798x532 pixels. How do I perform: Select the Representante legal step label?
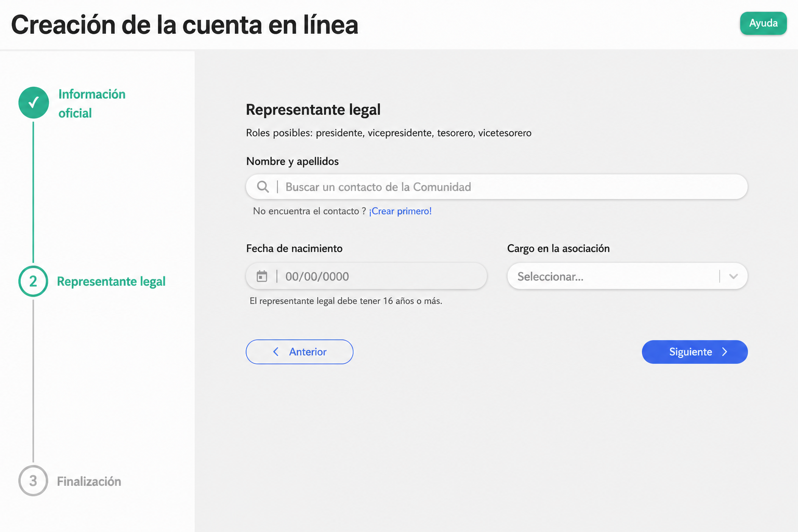pyautogui.click(x=111, y=282)
